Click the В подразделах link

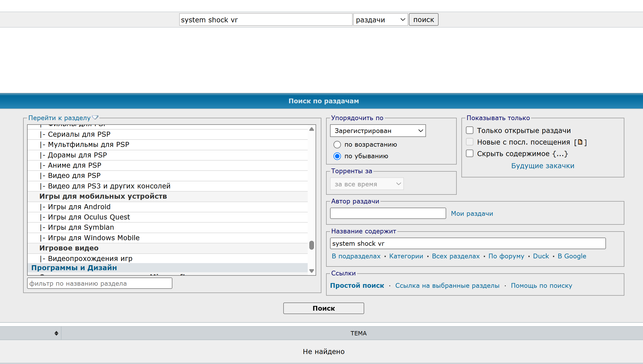(x=356, y=256)
